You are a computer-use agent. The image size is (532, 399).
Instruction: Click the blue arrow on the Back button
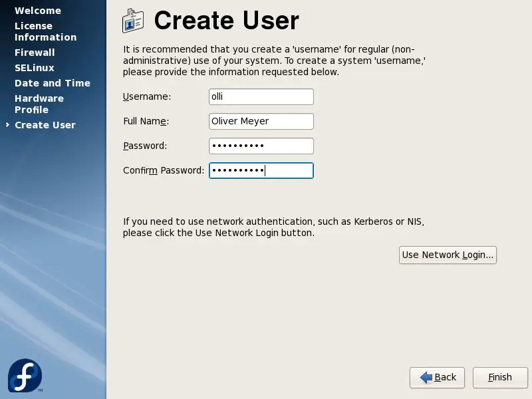pyautogui.click(x=426, y=377)
